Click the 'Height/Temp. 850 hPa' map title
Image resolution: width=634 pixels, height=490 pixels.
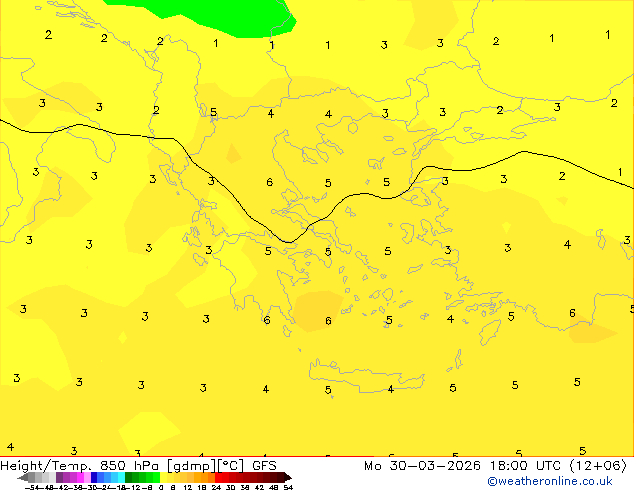[80, 466]
